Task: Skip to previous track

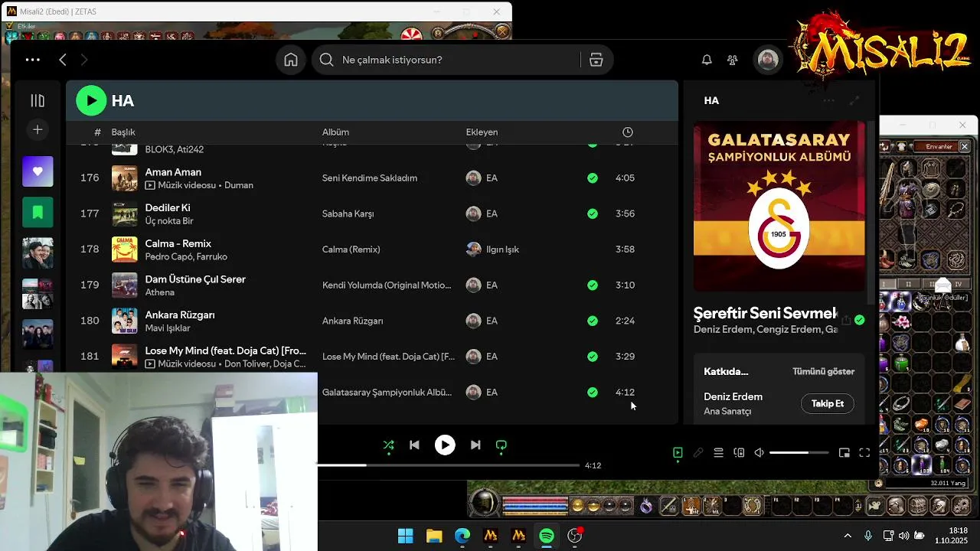Action: tap(414, 445)
